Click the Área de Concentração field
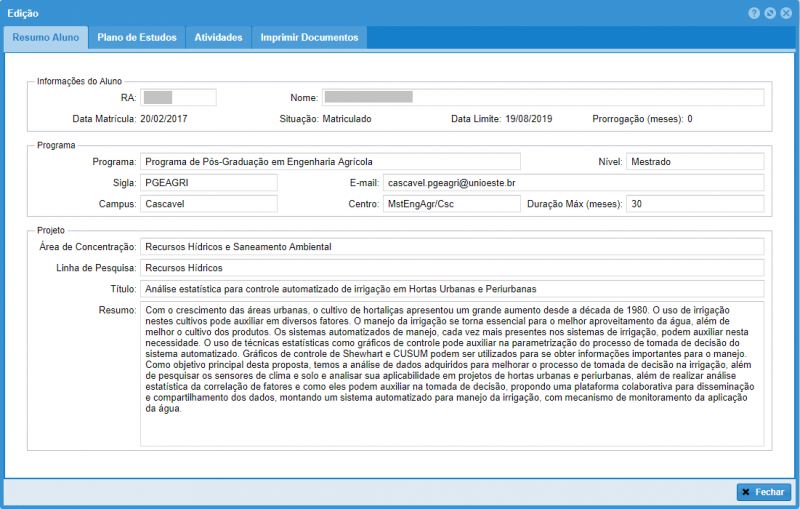This screenshot has height=509, width=800. [452, 246]
